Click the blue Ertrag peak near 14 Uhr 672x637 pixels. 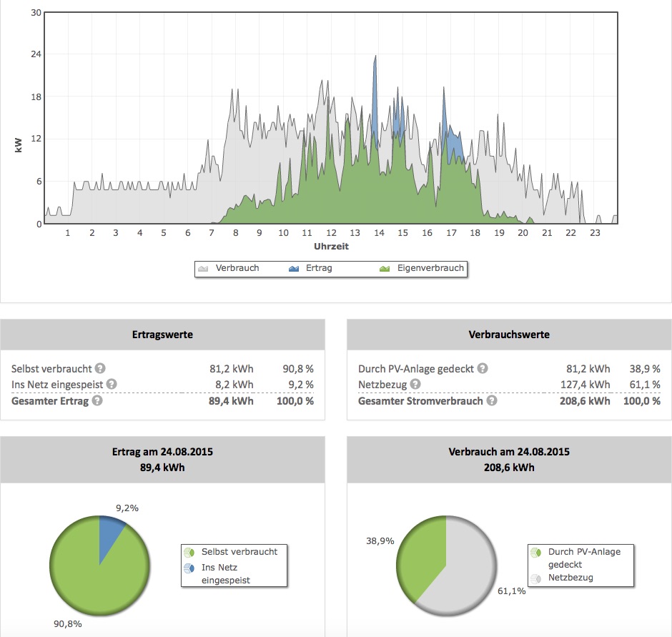375,86
